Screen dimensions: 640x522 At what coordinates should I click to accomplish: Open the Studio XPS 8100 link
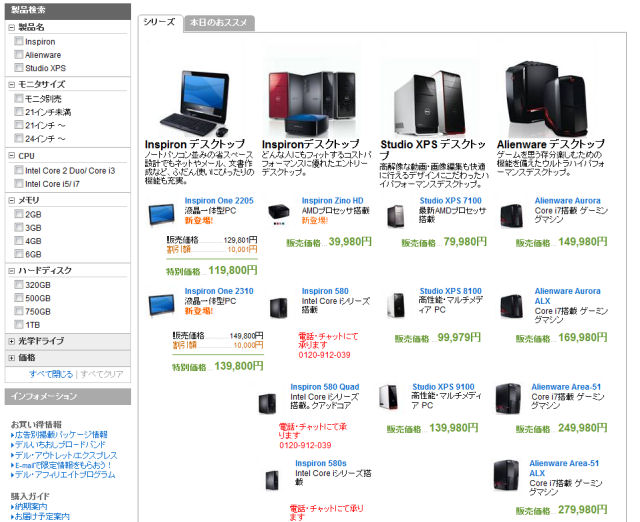tap(451, 291)
